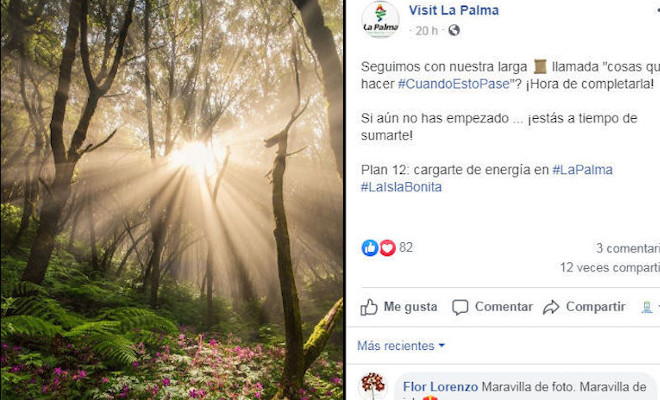Click the arrow Compartir icon

pos(551,307)
